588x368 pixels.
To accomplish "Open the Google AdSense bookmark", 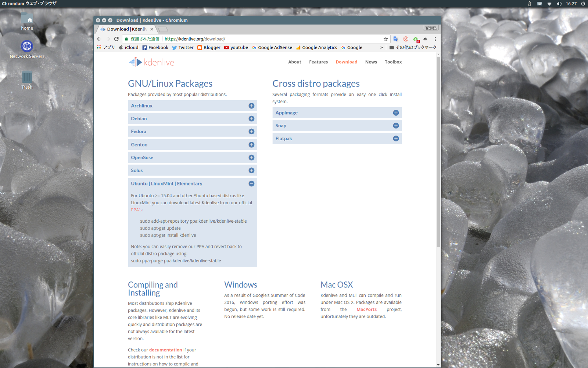I will pyautogui.click(x=272, y=47).
